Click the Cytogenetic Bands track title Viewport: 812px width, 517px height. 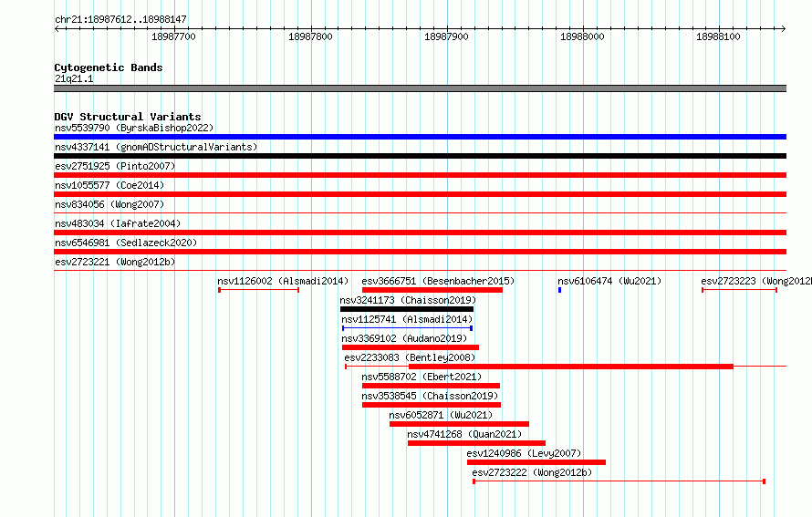(x=109, y=67)
